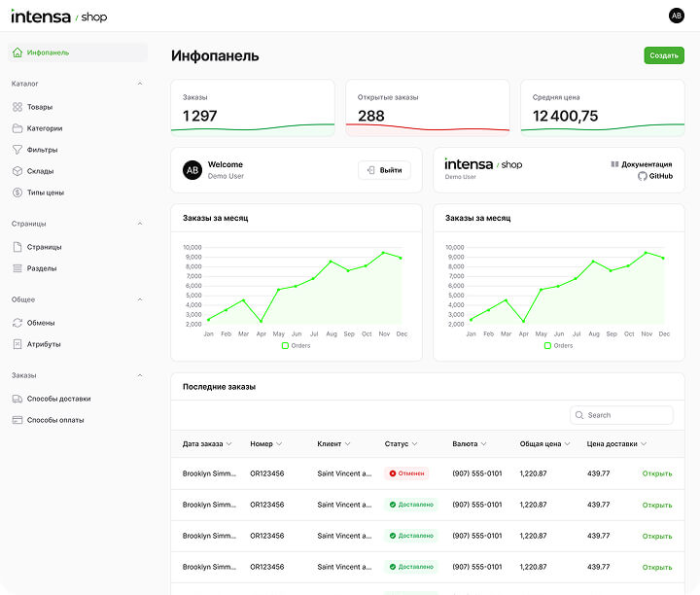Collapse the Страницы sidebar section
Viewport: 700px width, 595px height.
pyautogui.click(x=140, y=224)
